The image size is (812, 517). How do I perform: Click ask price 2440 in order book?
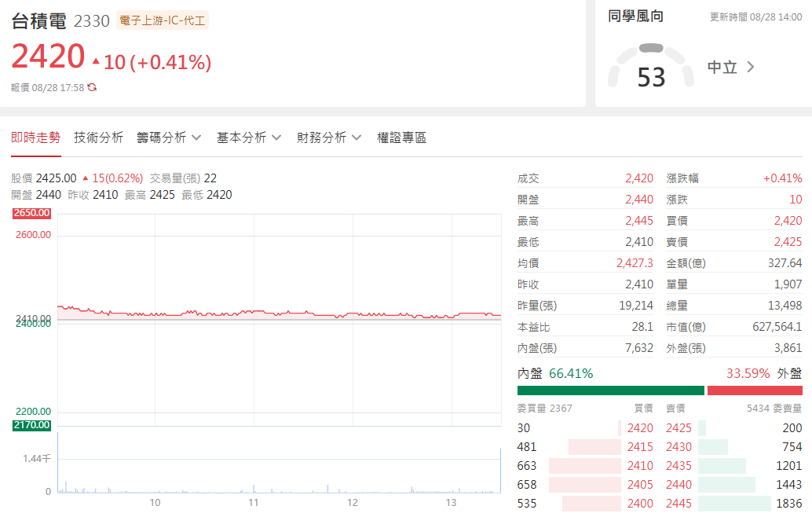679,485
